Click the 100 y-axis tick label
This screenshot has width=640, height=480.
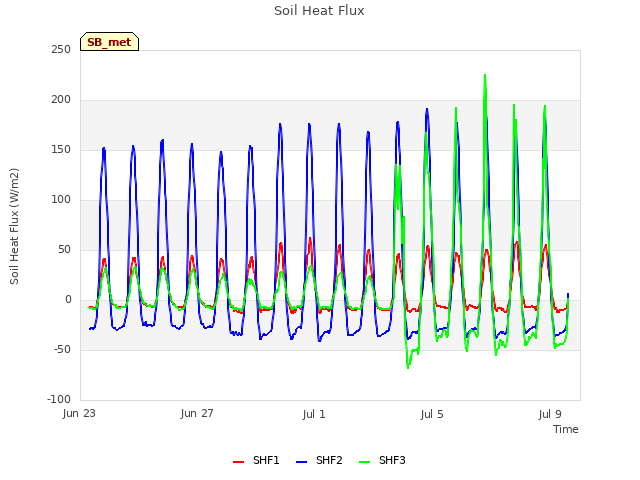(x=61, y=200)
